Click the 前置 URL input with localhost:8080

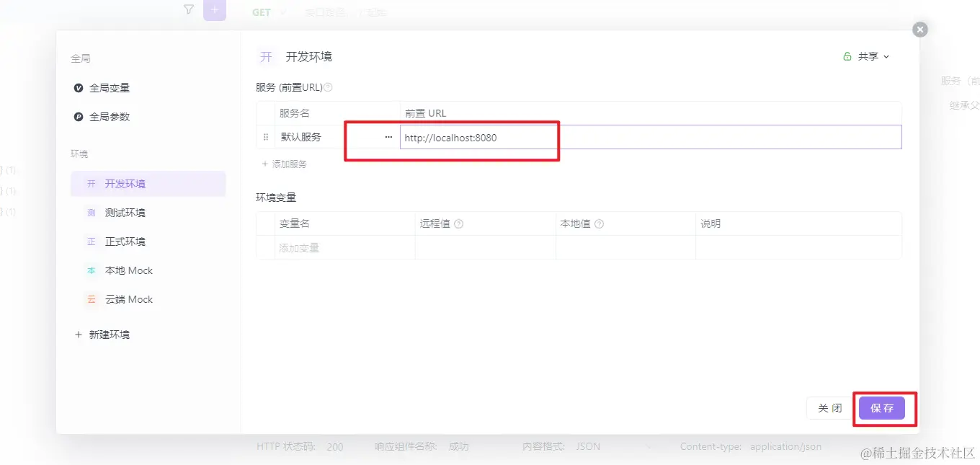click(651, 137)
